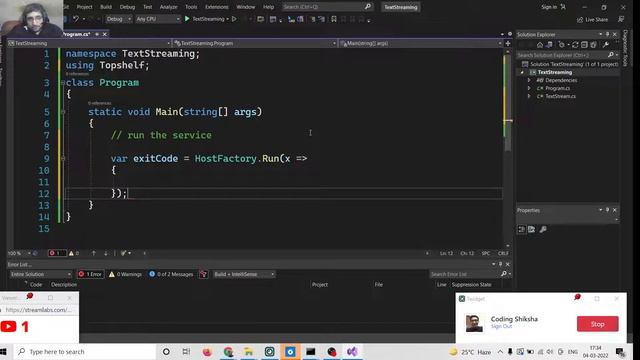Open the Any CPU platform dropdown

coord(158,19)
